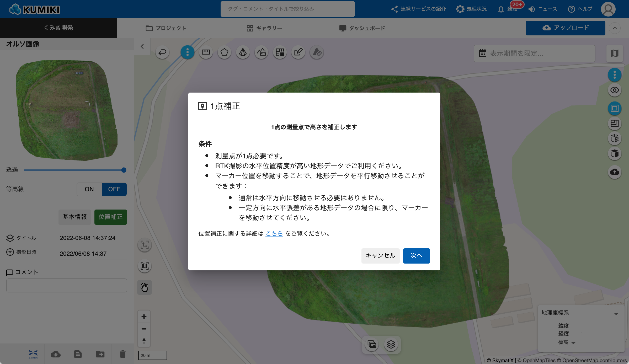Click the 次へ button in dialog

coord(416,255)
